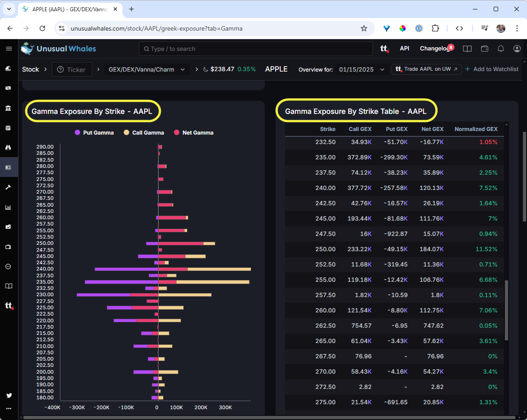Close the APPLE (AAPL) browser tab
Screen dimensions: 527x420
pos(115,9)
